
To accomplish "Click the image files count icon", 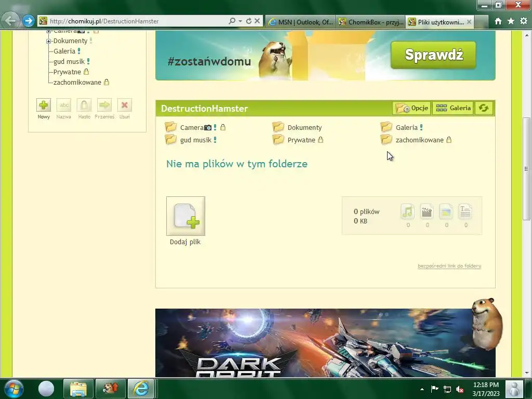I will [x=446, y=212].
